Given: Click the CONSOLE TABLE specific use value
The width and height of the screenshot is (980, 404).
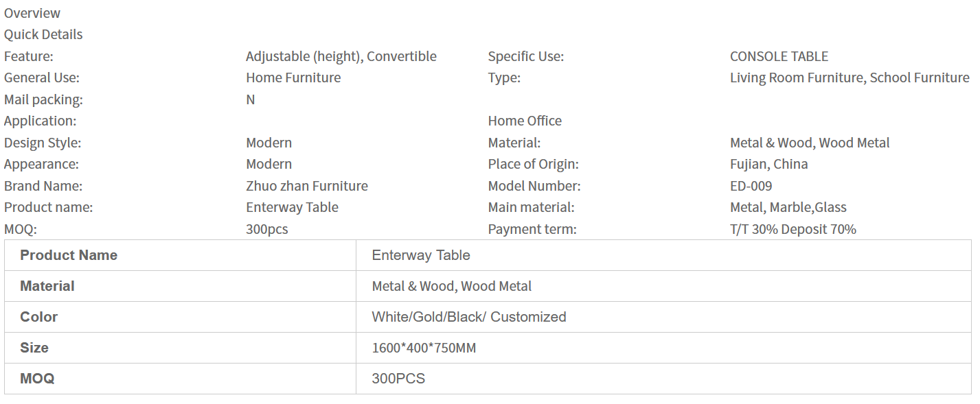Looking at the screenshot, I should [x=779, y=56].
